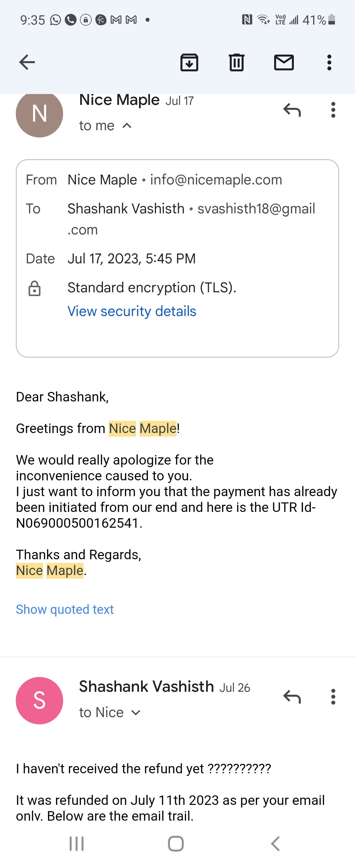The image size is (355, 868).
Task: Delete the email with the trash icon
Action: [x=236, y=62]
